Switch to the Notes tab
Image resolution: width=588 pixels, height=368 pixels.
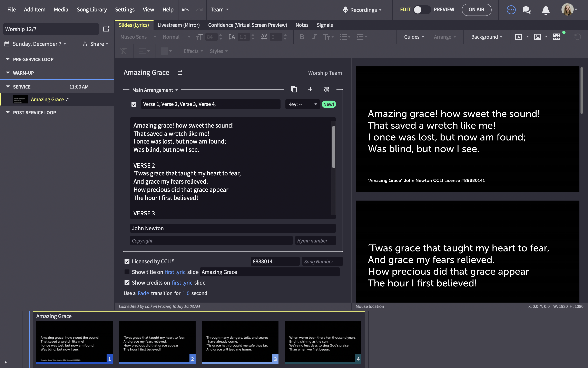click(x=302, y=25)
